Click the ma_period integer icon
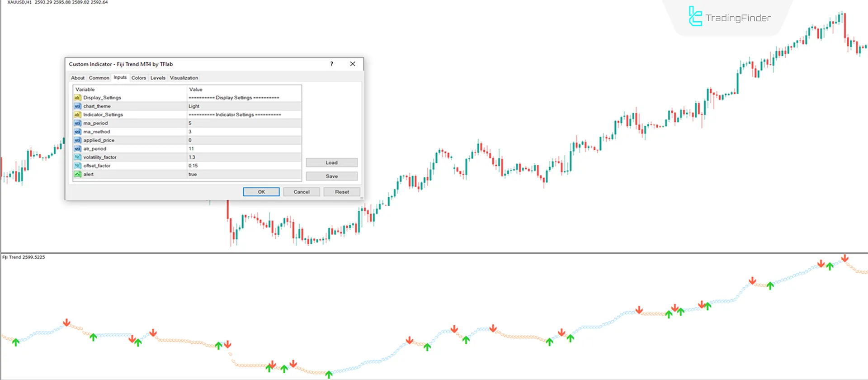The image size is (868, 380). (77, 123)
